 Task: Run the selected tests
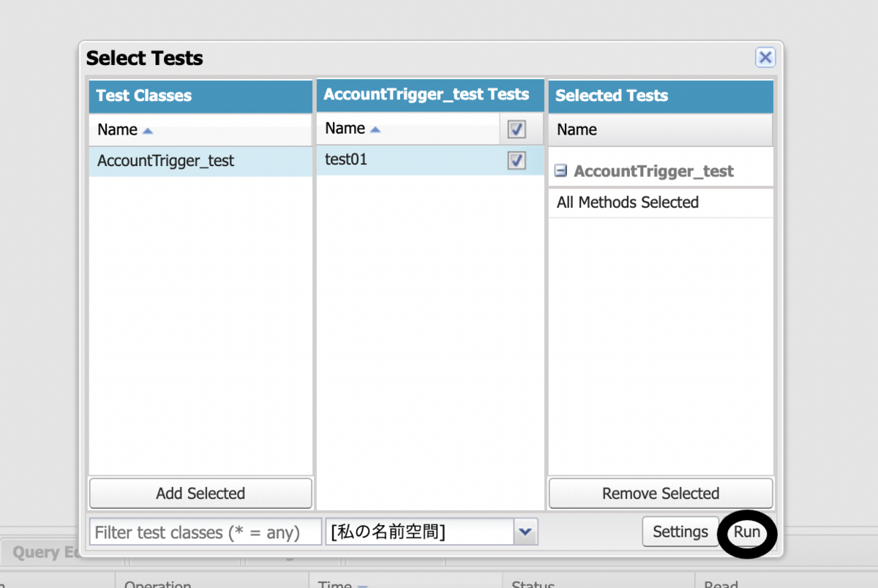(x=747, y=532)
